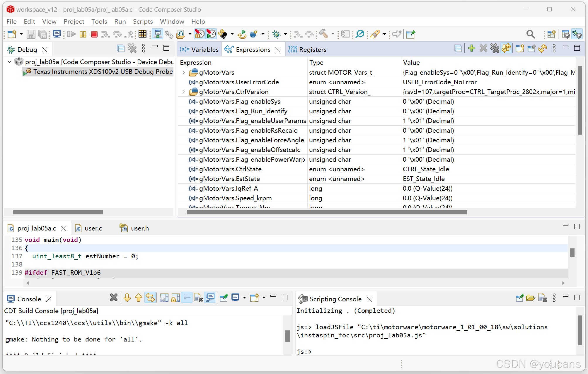Click the Open Perspective icon

coord(551,34)
